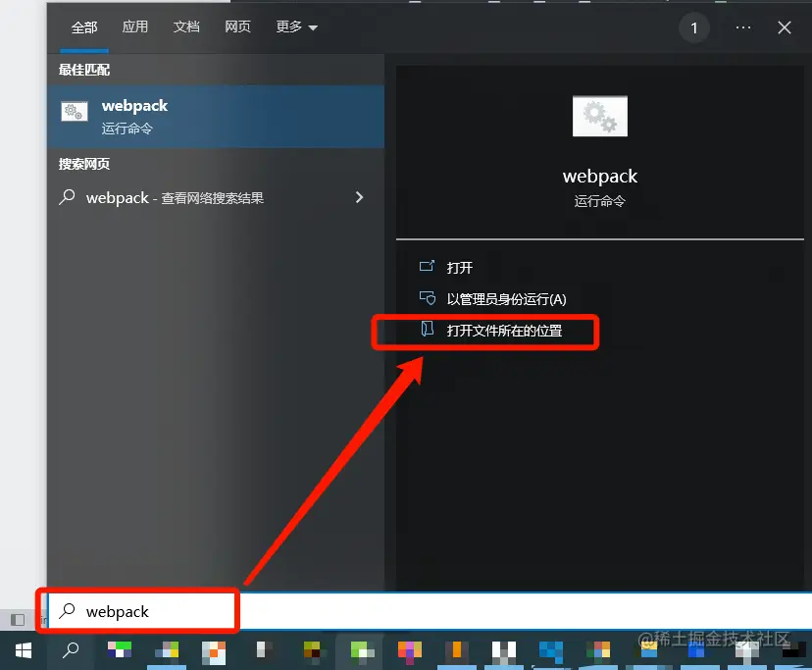812x670 pixels.
Task: Click the open icon next to 打开
Action: (x=426, y=267)
